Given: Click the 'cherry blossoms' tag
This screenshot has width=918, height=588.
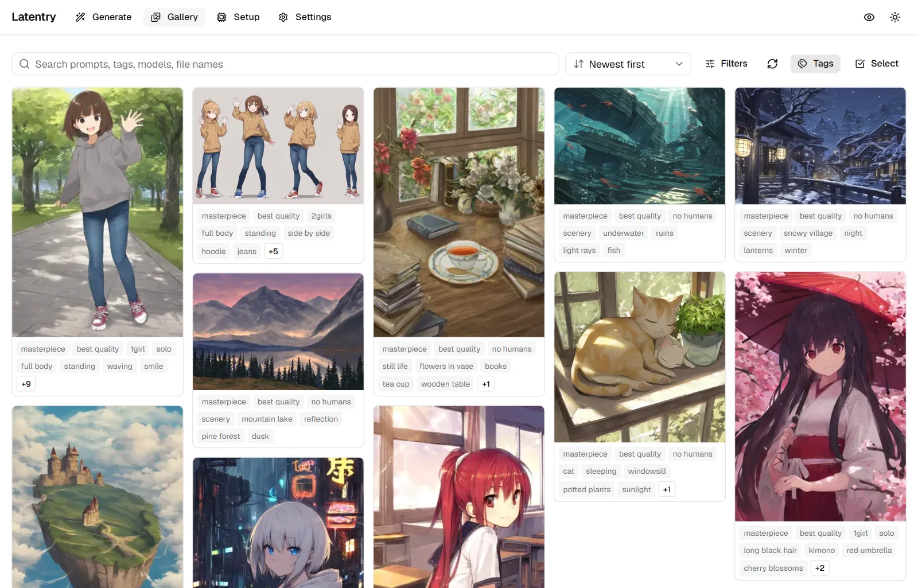Looking at the screenshot, I should pyautogui.click(x=773, y=568).
